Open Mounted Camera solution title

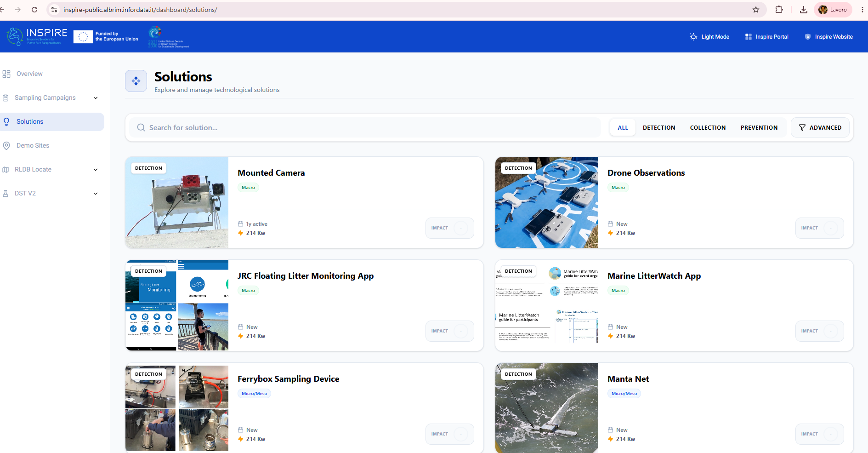tap(271, 173)
